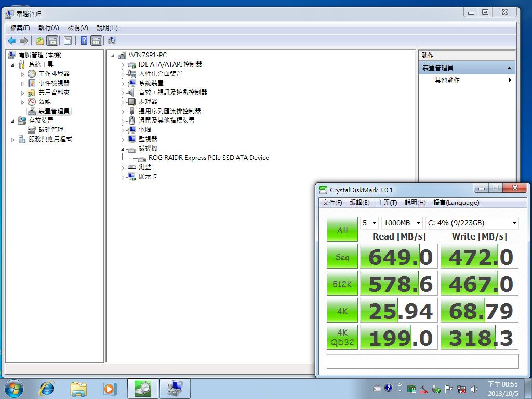Select 人性化介面裝置 device category

[161, 74]
